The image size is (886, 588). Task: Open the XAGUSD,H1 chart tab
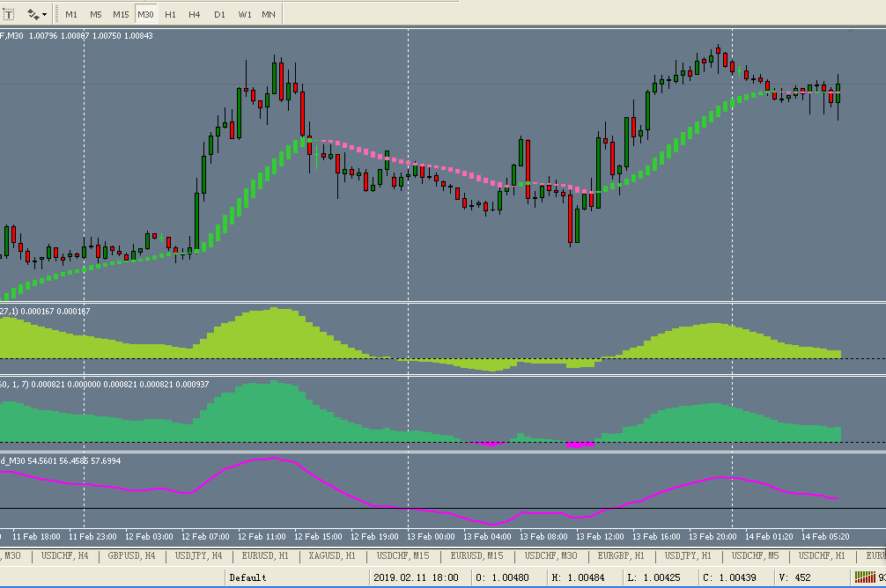[332, 555]
